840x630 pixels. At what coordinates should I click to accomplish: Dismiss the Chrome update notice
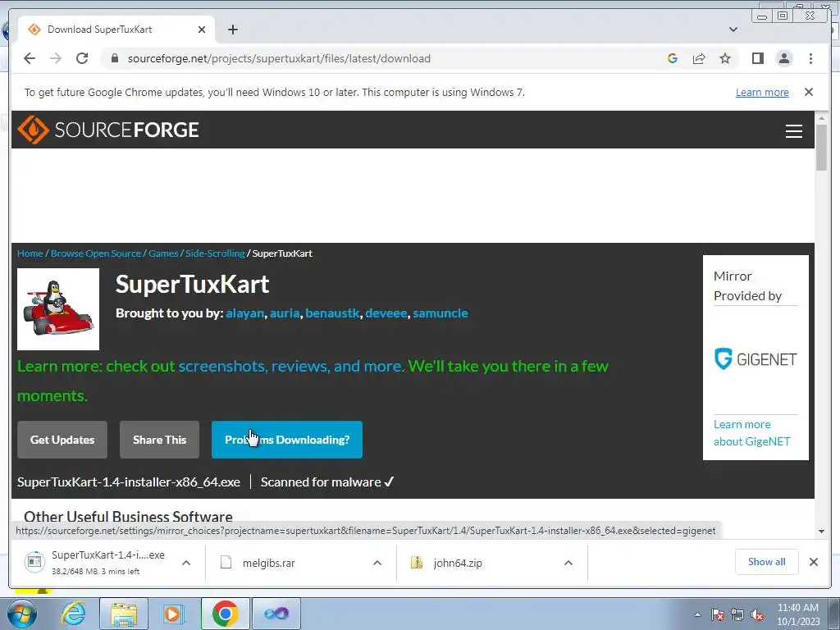809,92
